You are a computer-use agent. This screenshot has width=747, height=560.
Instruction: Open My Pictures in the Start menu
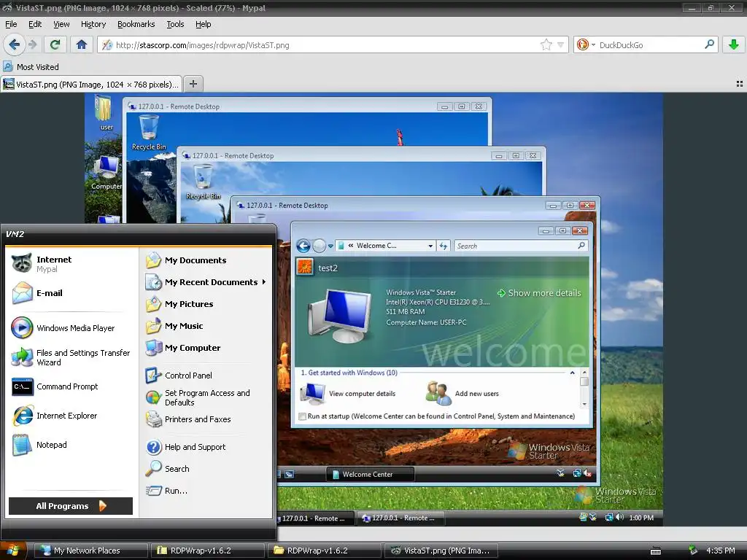[206, 304]
